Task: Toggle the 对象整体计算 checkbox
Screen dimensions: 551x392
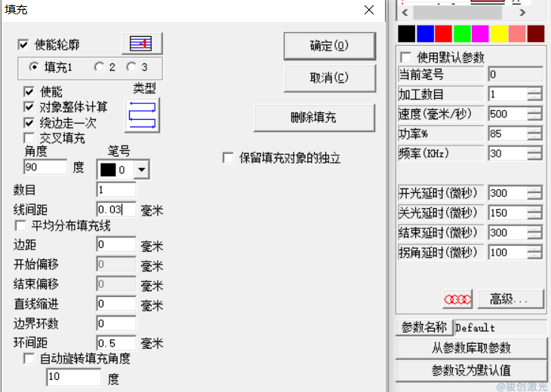Action: click(x=29, y=107)
